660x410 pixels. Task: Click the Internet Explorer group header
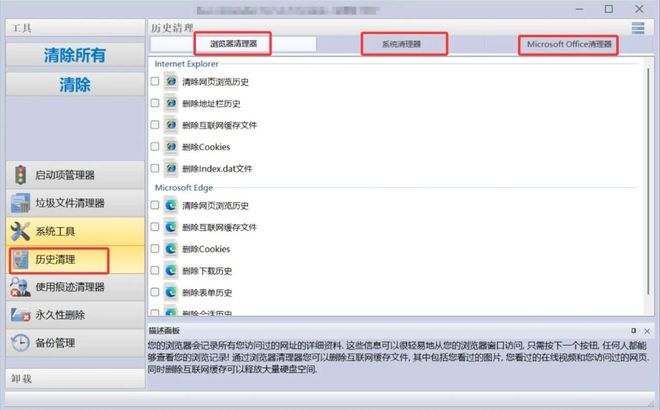(186, 64)
